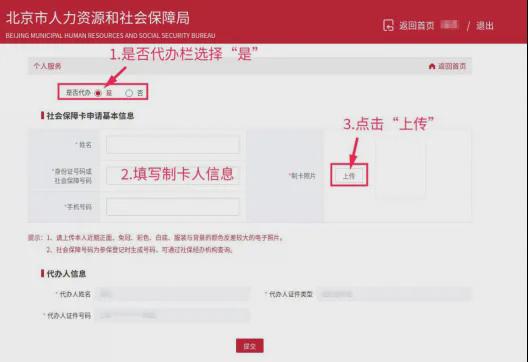Click the blurred username in the header
Image resolution: width=528 pixels, height=362 pixels.
[x=450, y=25]
